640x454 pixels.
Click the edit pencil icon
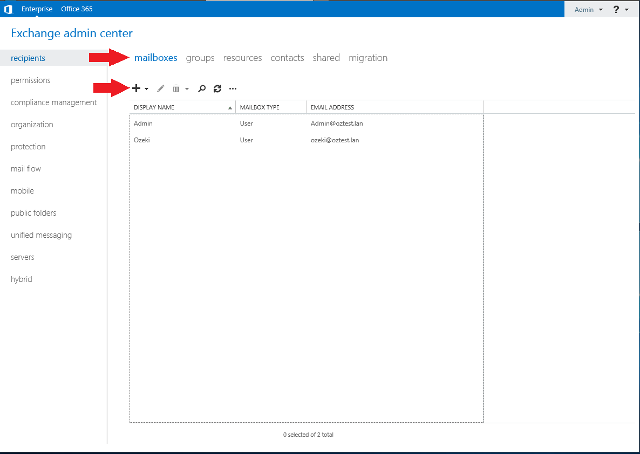coord(161,89)
